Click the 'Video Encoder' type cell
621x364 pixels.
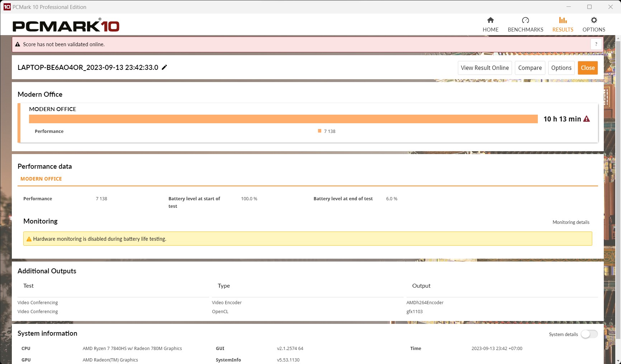(x=227, y=302)
